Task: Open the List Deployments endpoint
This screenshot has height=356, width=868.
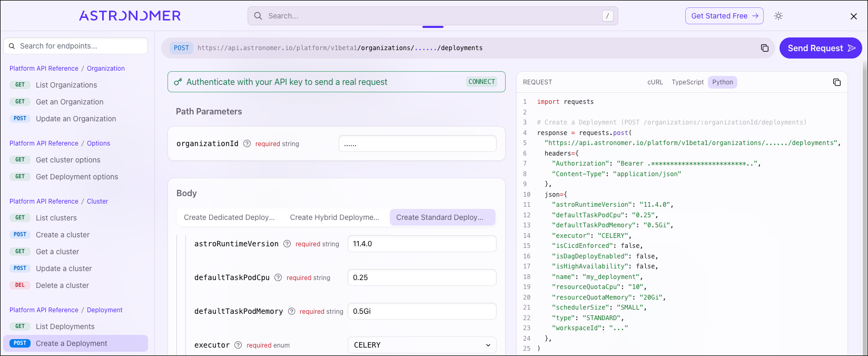Action: (x=65, y=326)
